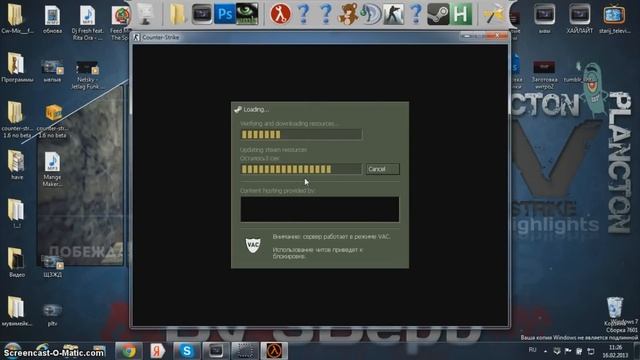Open the Nvidia eye icon in dock
The width and height of the screenshot is (640, 360).
coord(247,14)
